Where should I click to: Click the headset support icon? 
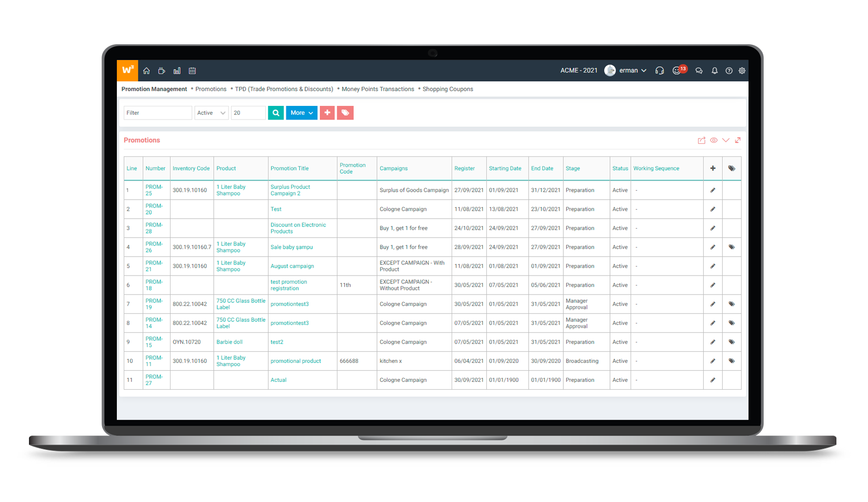click(x=659, y=71)
